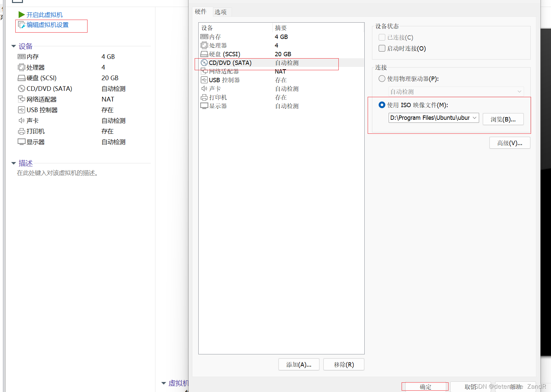This screenshot has width=551, height=392.
Task: Select 处理器 row in dialog list
Action: [x=281, y=45]
